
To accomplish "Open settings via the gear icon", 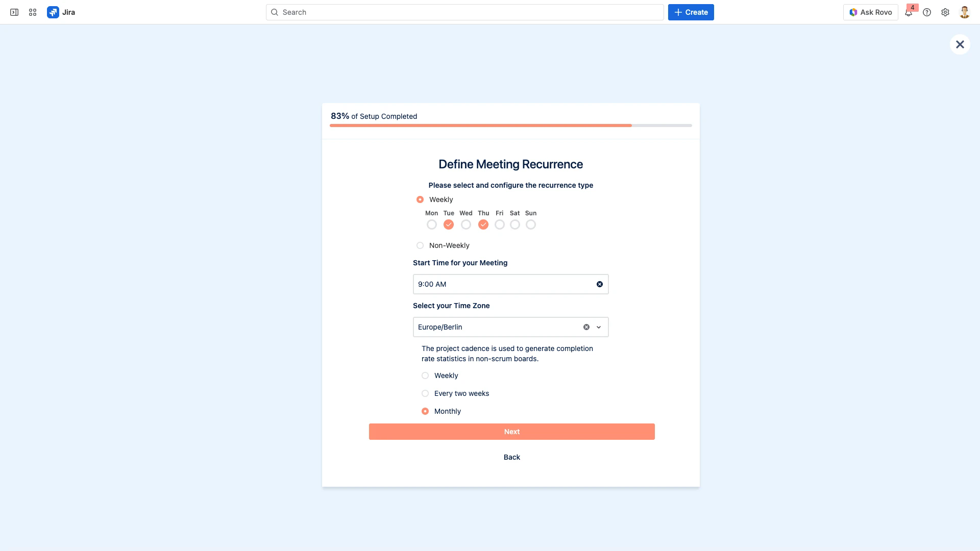I will click(945, 12).
